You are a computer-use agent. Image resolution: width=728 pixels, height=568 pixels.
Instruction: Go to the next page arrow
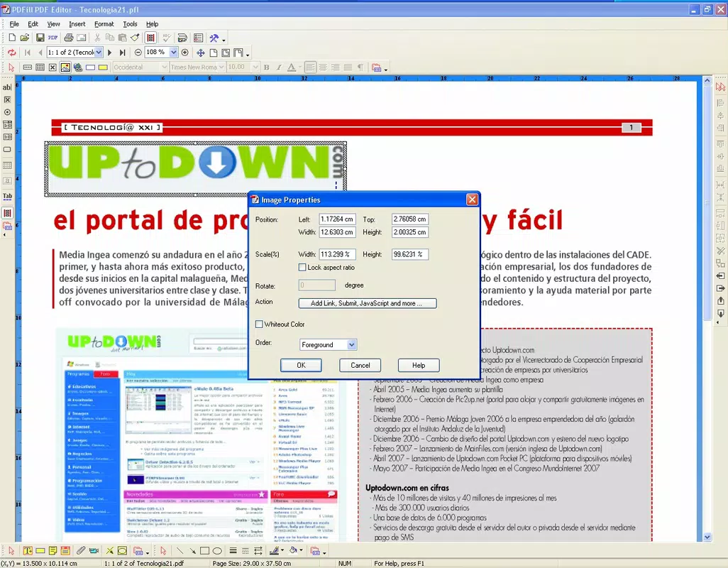pos(110,53)
